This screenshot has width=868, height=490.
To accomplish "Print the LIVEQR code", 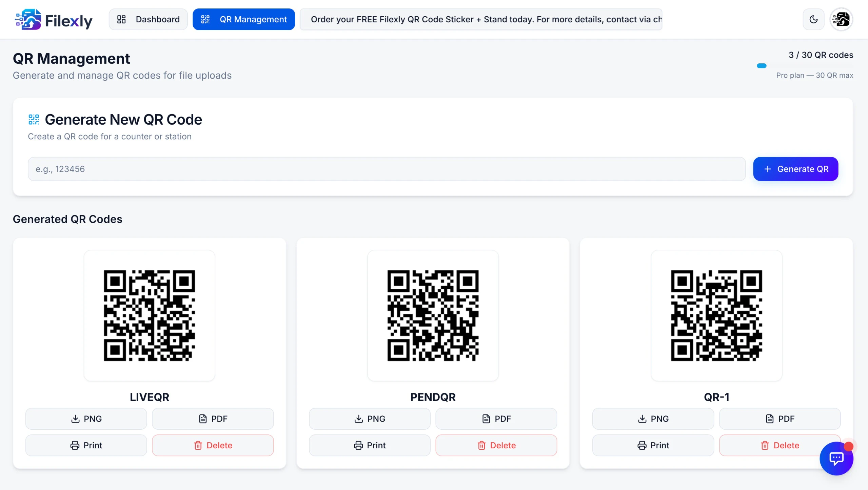I will coord(86,445).
